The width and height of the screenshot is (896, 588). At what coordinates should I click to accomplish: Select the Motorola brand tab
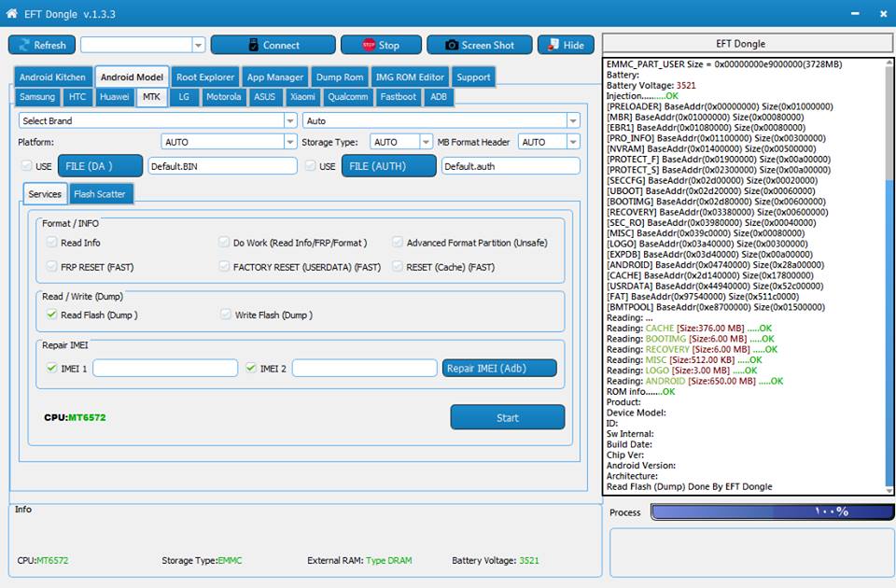tap(223, 97)
